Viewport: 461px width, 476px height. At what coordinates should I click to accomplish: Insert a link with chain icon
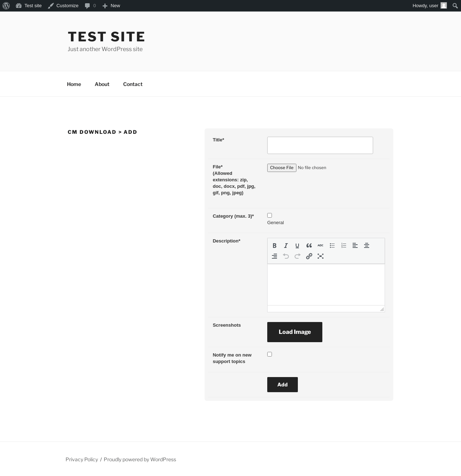coord(309,256)
